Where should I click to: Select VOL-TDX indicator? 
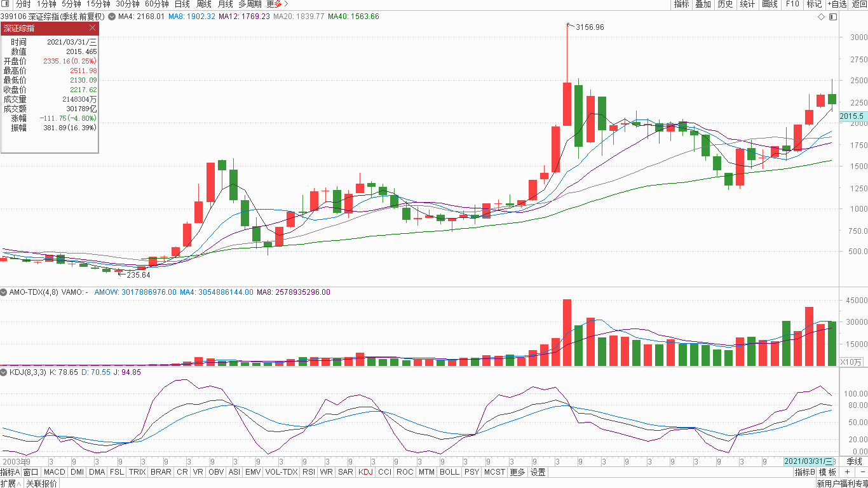[281, 472]
